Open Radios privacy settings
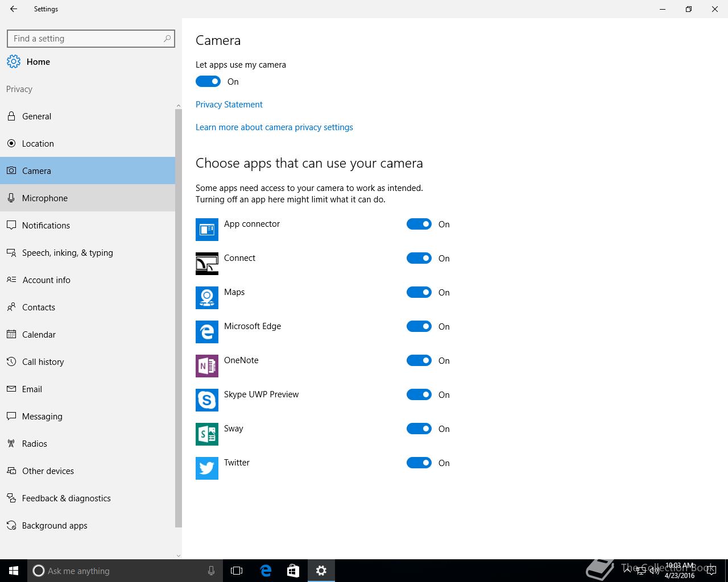Image resolution: width=728 pixels, height=582 pixels. 88,443
